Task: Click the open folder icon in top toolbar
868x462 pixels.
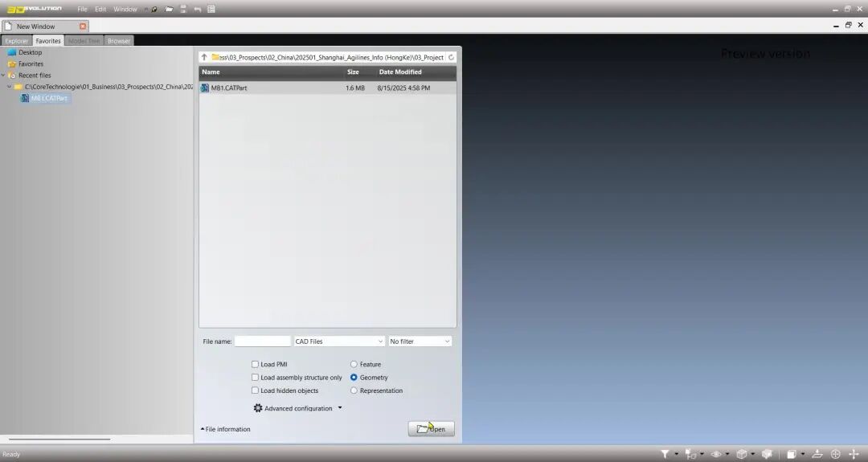Action: pos(169,9)
